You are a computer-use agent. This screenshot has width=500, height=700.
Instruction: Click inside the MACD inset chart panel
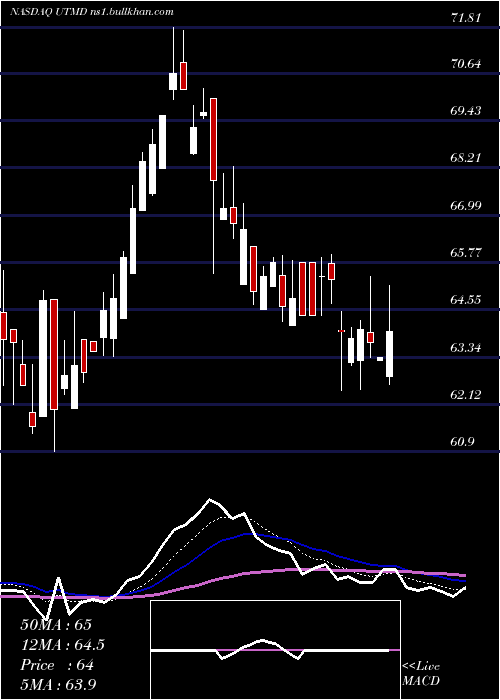coord(275,650)
